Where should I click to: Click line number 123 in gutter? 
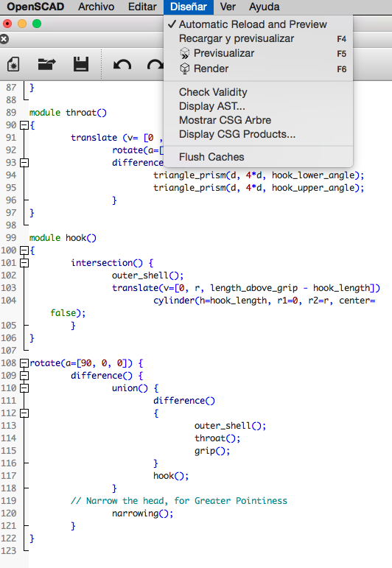click(x=9, y=551)
